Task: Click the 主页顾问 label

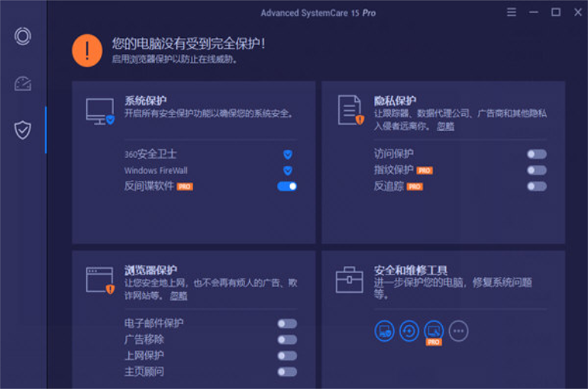Action: point(144,371)
